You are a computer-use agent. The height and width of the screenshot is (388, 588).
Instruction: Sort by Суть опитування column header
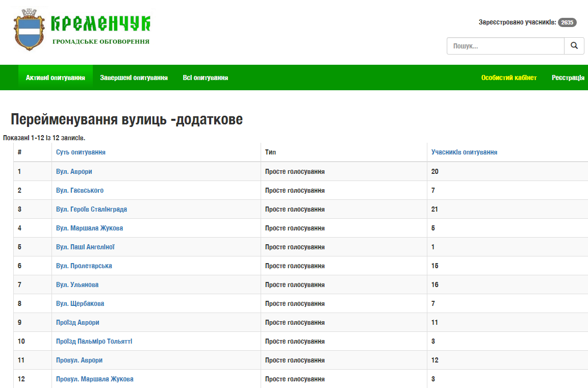tap(81, 152)
